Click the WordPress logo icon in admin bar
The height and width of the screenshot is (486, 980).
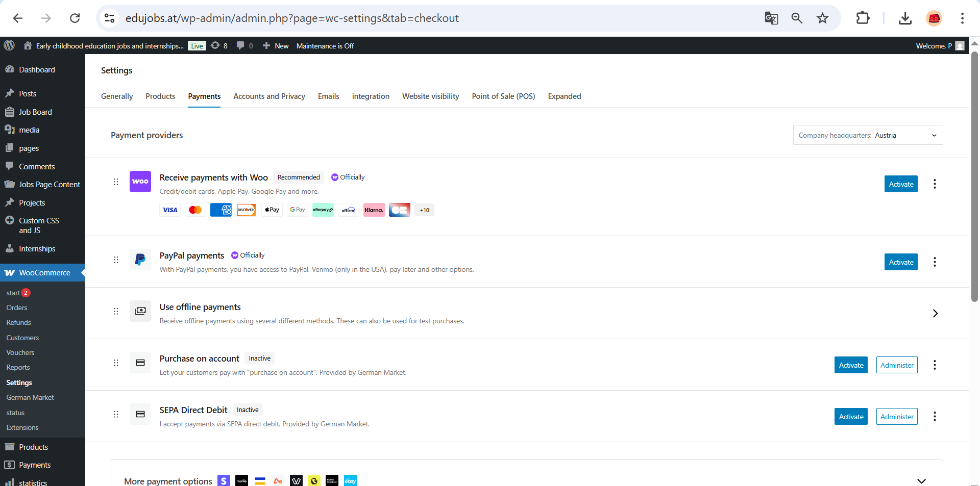tap(9, 45)
